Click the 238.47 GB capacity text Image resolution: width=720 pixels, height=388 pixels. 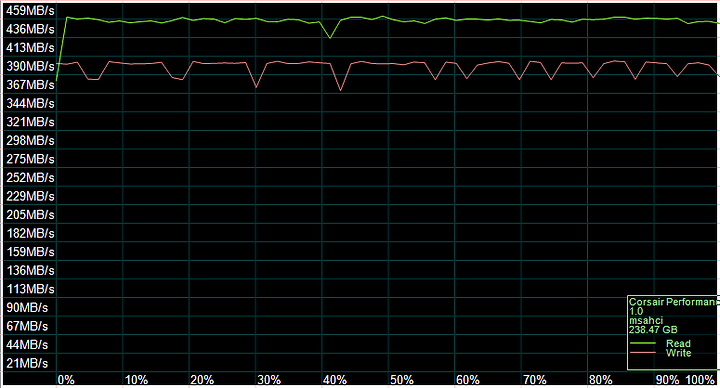click(x=653, y=330)
